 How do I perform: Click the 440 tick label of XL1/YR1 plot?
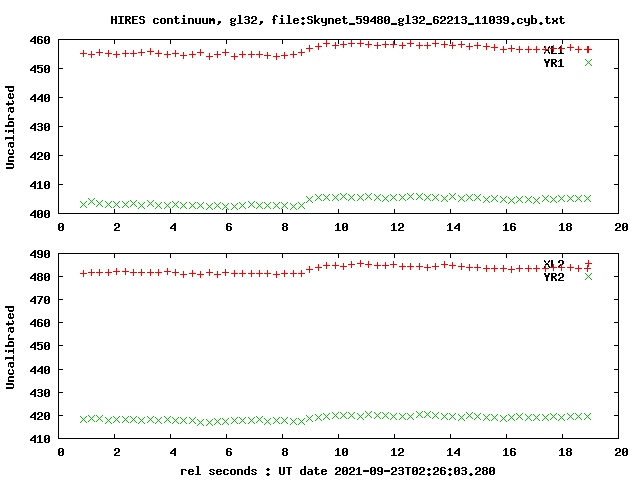40,98
